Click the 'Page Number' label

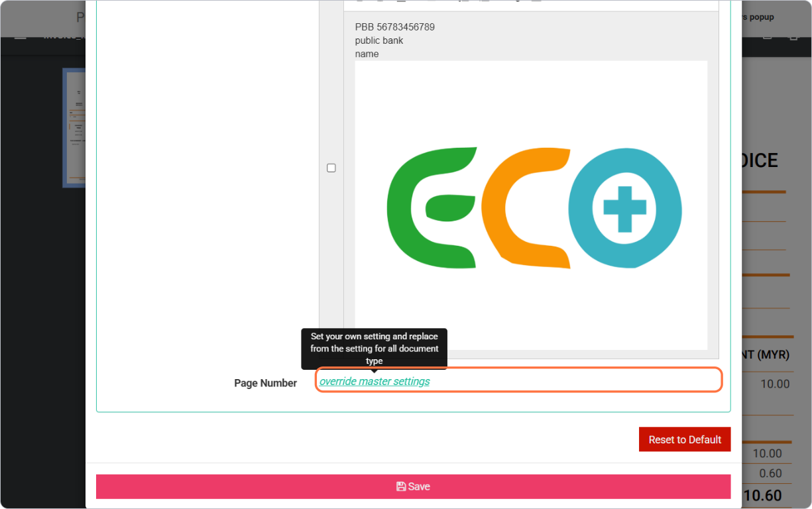click(x=265, y=383)
